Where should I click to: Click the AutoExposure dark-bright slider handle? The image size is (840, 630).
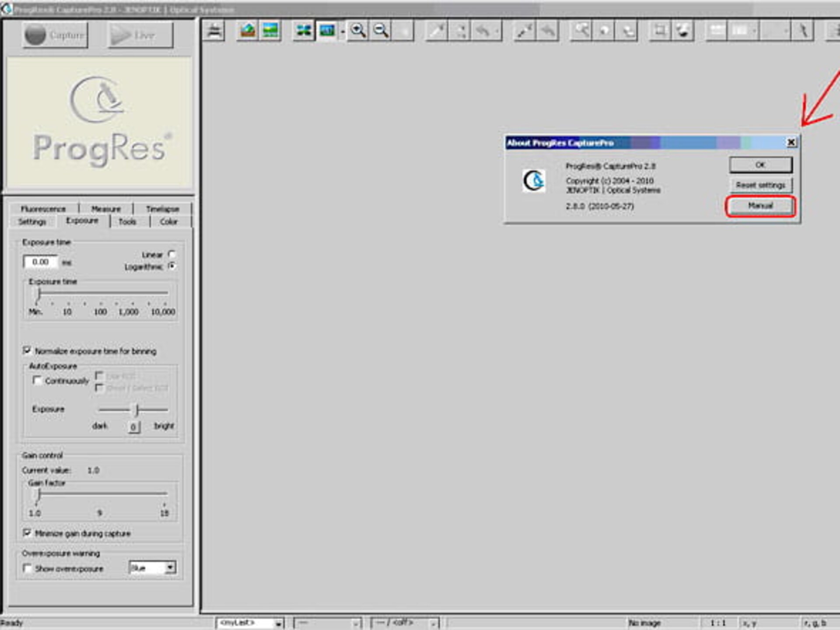point(137,409)
